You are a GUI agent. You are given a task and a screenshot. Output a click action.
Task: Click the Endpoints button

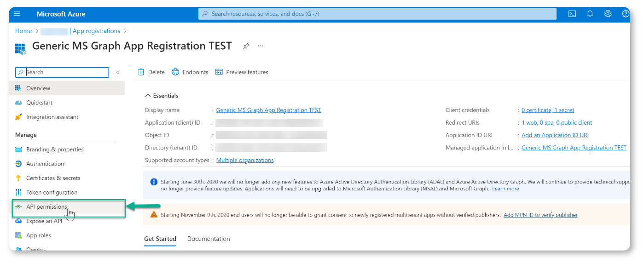click(x=190, y=72)
